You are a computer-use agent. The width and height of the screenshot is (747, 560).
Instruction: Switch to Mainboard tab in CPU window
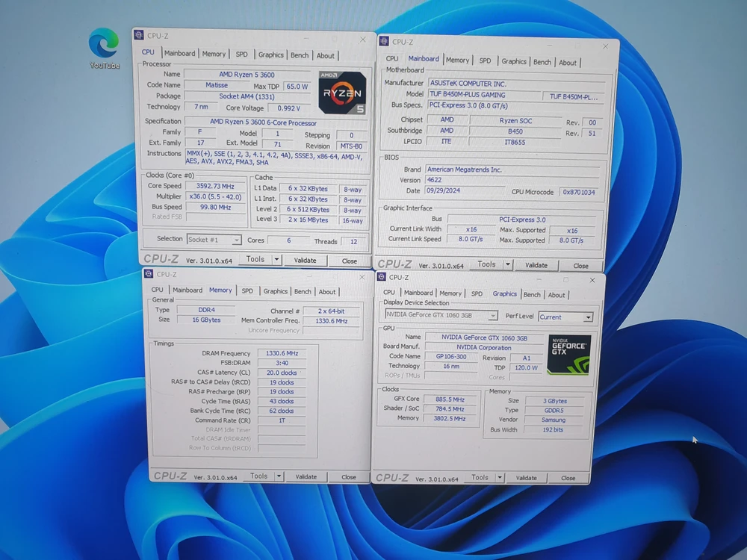[x=179, y=53]
